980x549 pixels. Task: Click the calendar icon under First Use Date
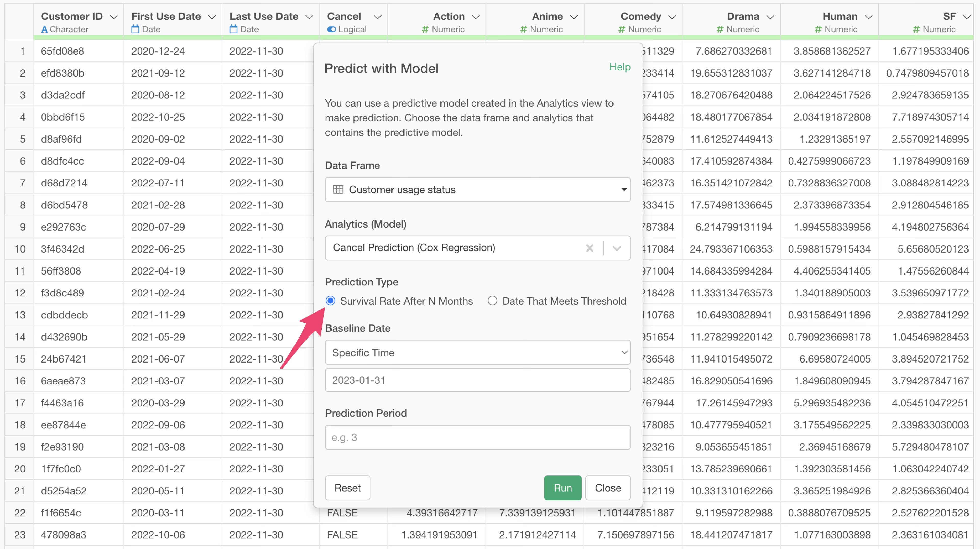pos(135,29)
